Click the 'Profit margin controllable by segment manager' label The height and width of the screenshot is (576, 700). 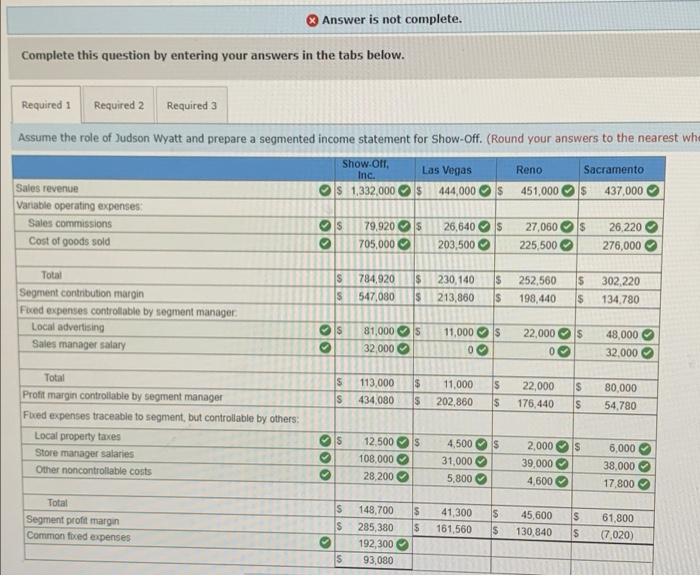[122, 396]
